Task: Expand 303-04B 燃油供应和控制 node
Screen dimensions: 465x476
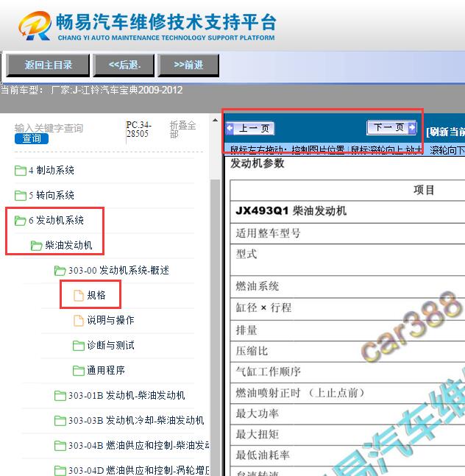Action: (139, 445)
